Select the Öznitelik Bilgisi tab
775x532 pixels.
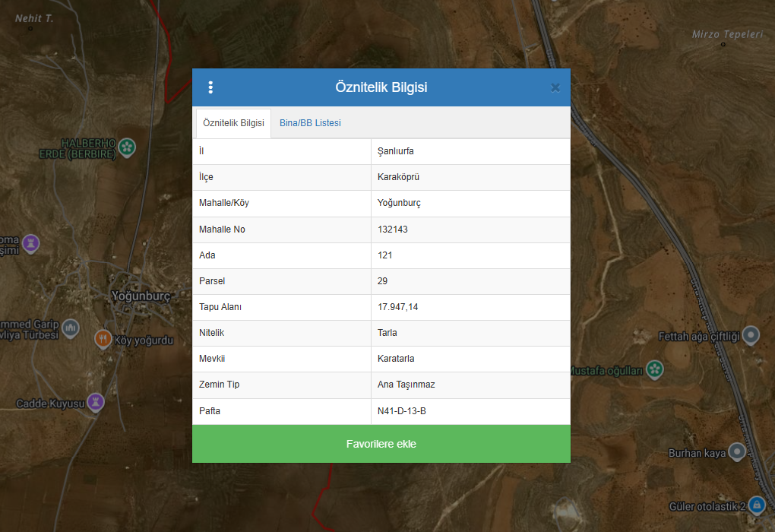coord(233,123)
